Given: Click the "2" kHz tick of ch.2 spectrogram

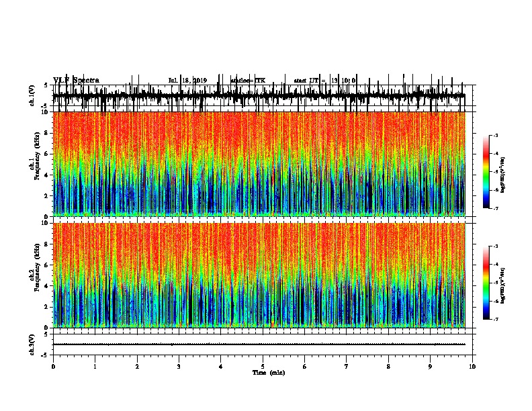Looking at the screenshot, I should (46, 307).
